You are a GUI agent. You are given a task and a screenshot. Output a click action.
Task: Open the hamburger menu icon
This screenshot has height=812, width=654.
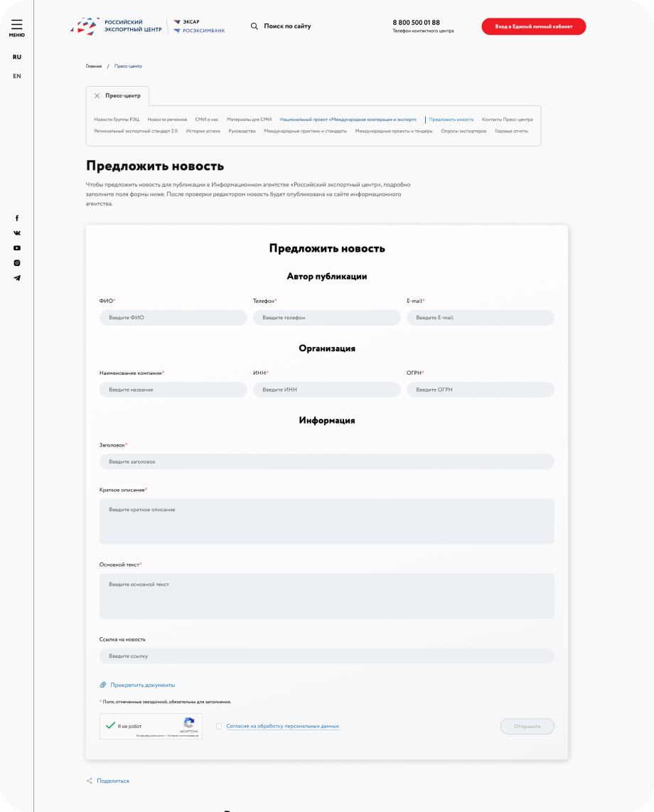click(x=16, y=25)
